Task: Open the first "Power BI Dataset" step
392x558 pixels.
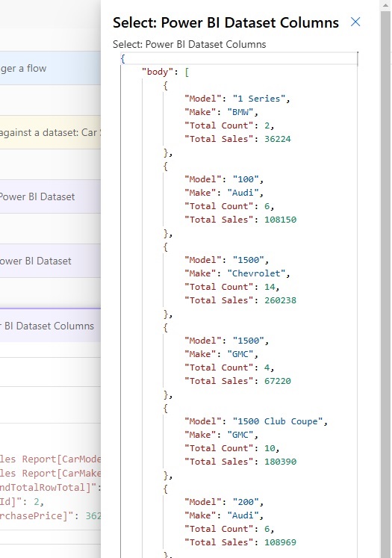Action: click(50, 196)
